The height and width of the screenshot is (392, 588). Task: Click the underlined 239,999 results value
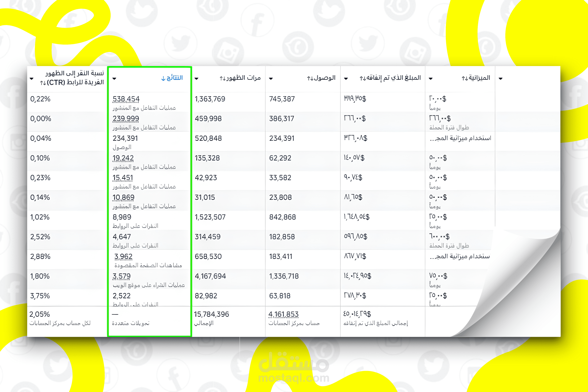126,118
